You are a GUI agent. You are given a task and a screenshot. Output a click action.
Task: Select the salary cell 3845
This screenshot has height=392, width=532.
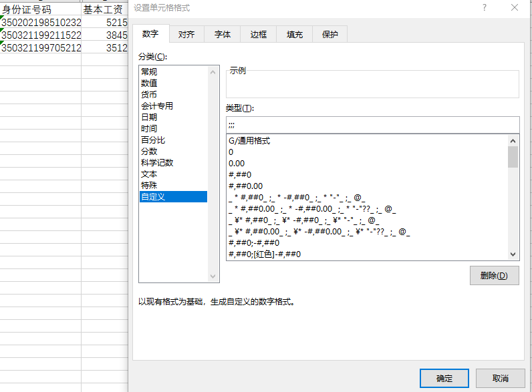tap(104, 35)
